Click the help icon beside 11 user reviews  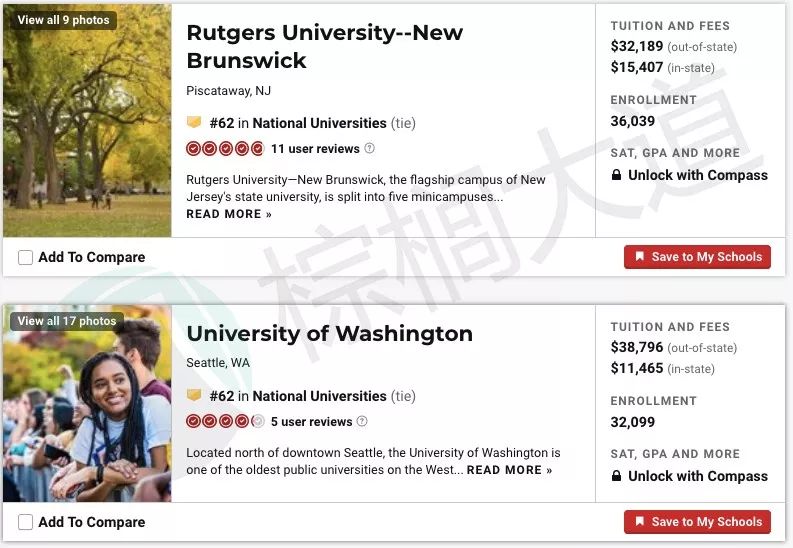(370, 149)
